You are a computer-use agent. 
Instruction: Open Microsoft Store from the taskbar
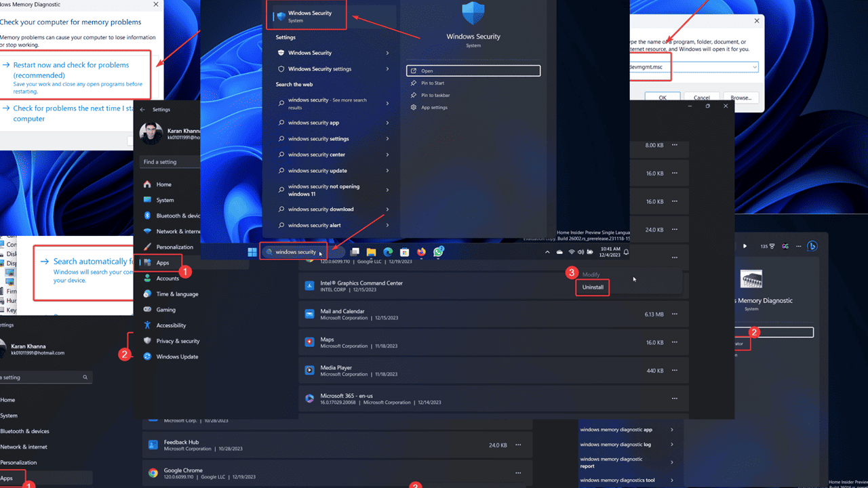click(405, 252)
